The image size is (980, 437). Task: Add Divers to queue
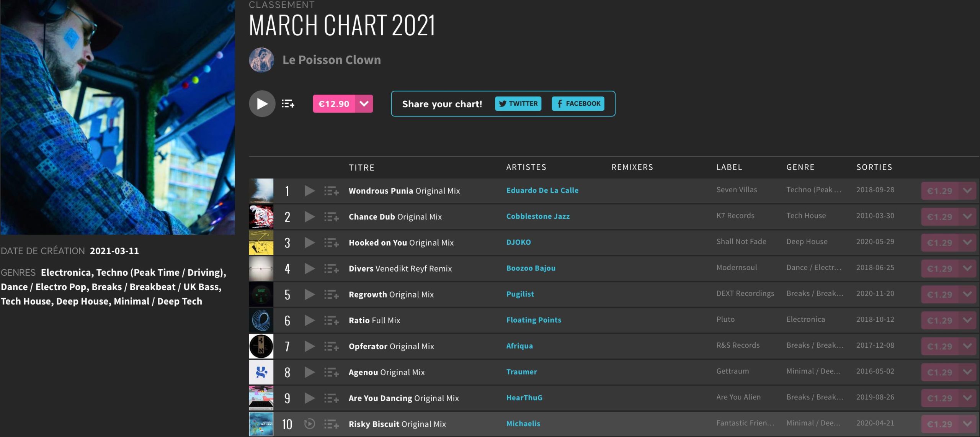click(x=332, y=268)
